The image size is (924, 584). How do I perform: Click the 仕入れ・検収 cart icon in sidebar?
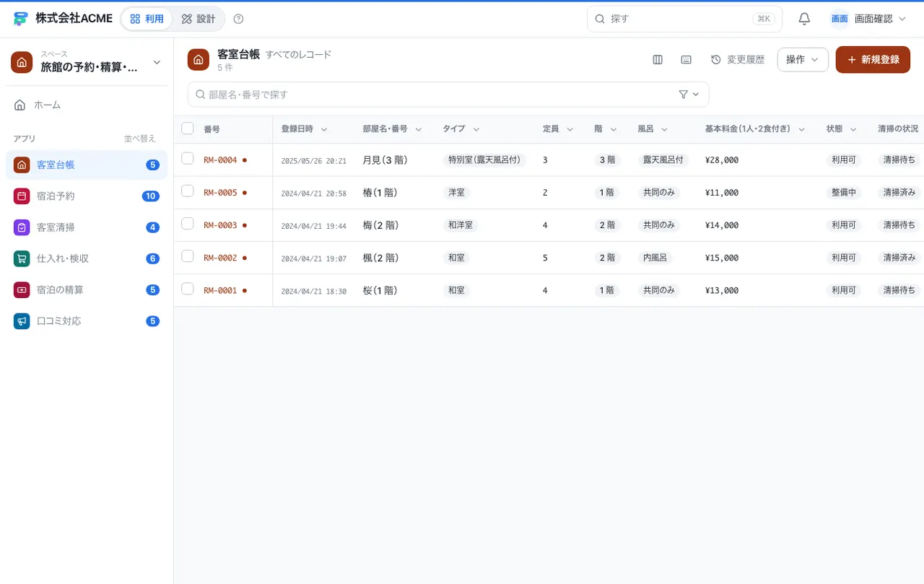(22, 258)
